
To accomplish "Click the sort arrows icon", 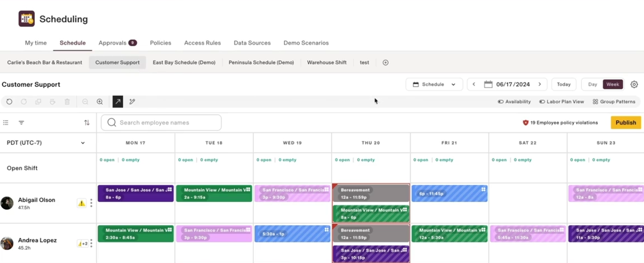I will pos(86,122).
